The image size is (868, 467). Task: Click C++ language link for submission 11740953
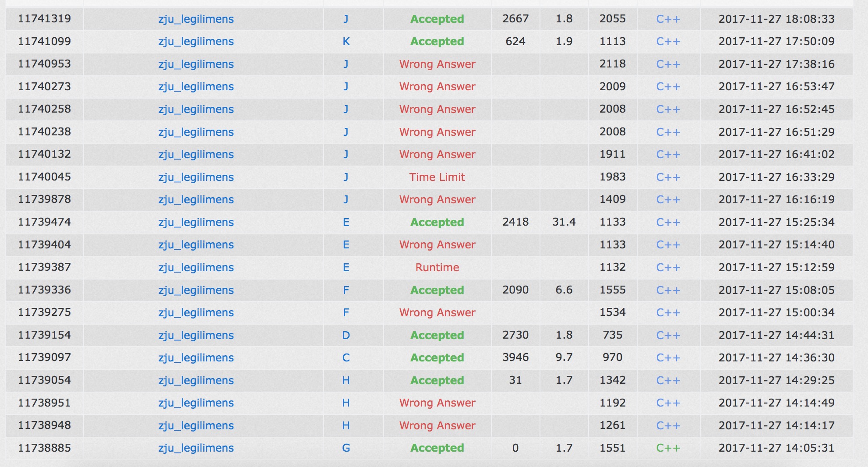point(668,64)
